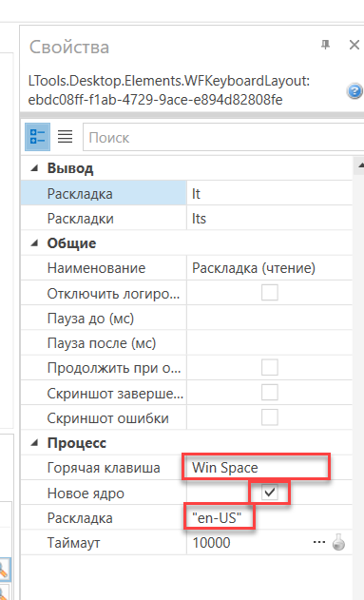The width and height of the screenshot is (364, 600).
Task: Collapse the Процесс section
Action: [x=35, y=443]
